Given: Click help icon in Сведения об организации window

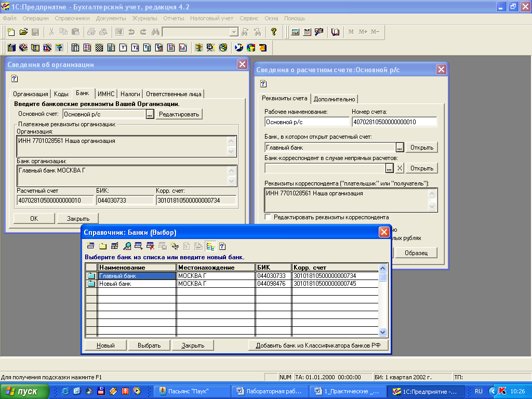Looking at the screenshot, I should point(14,79).
